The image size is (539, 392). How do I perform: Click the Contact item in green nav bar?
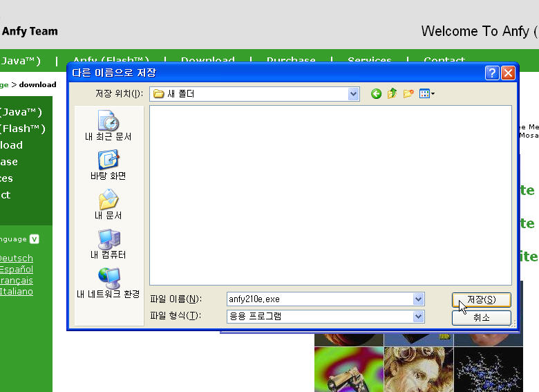pyautogui.click(x=444, y=59)
